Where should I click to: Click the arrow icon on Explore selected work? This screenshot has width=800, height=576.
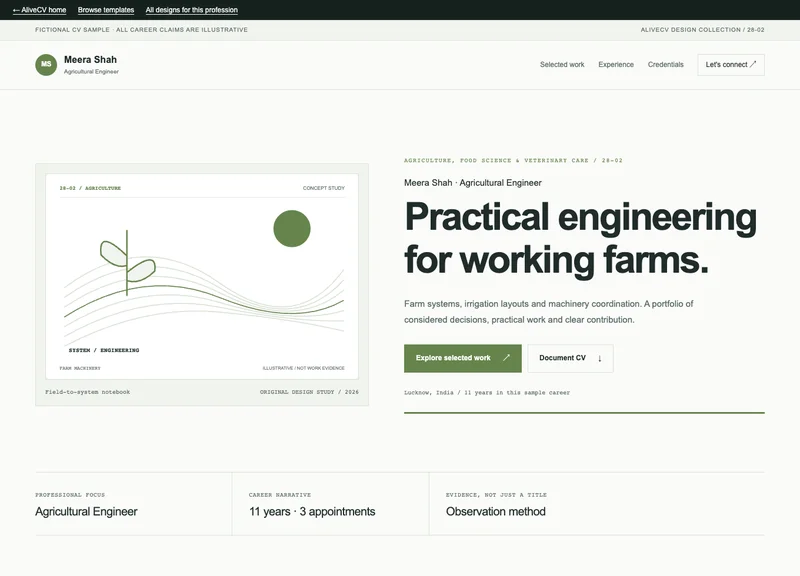506,358
